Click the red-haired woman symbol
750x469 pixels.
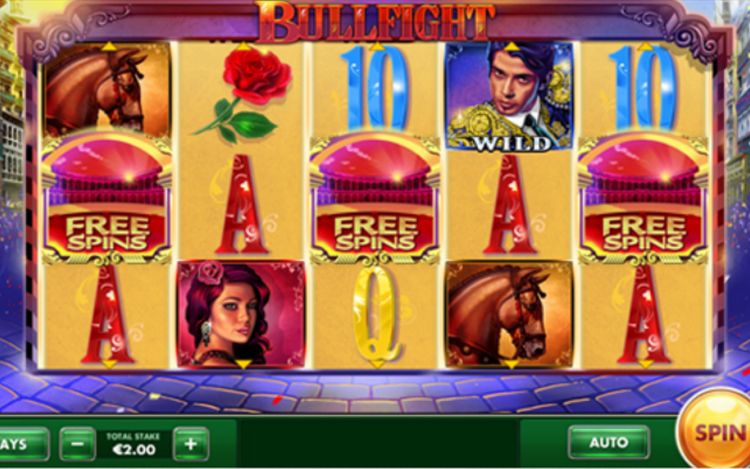(x=241, y=315)
